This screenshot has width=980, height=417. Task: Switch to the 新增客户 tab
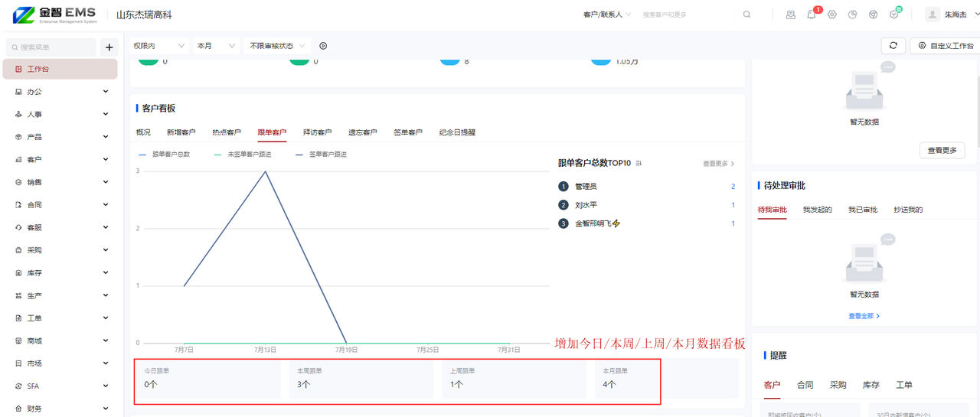(x=181, y=132)
